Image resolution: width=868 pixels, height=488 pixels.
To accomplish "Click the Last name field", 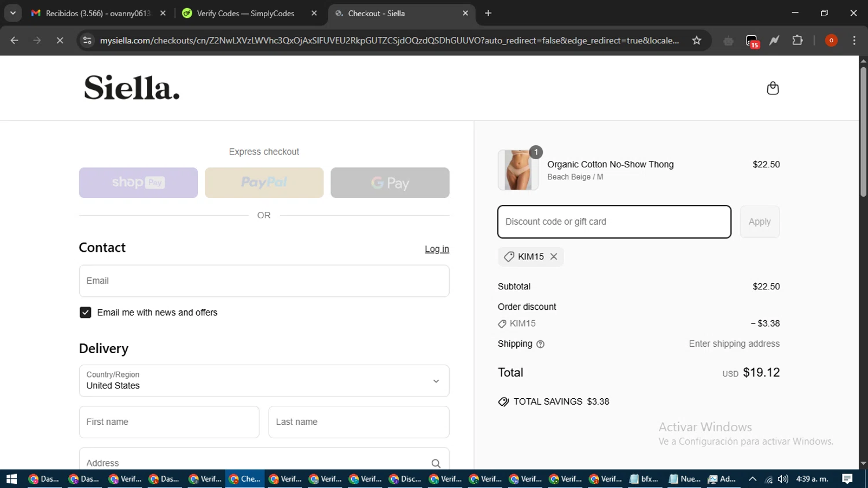I will (x=359, y=422).
